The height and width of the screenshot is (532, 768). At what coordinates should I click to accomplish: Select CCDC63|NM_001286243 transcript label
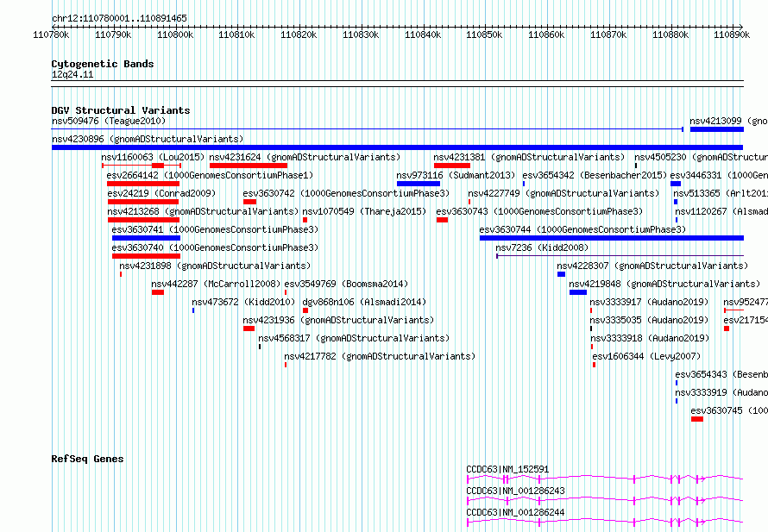pyautogui.click(x=515, y=491)
